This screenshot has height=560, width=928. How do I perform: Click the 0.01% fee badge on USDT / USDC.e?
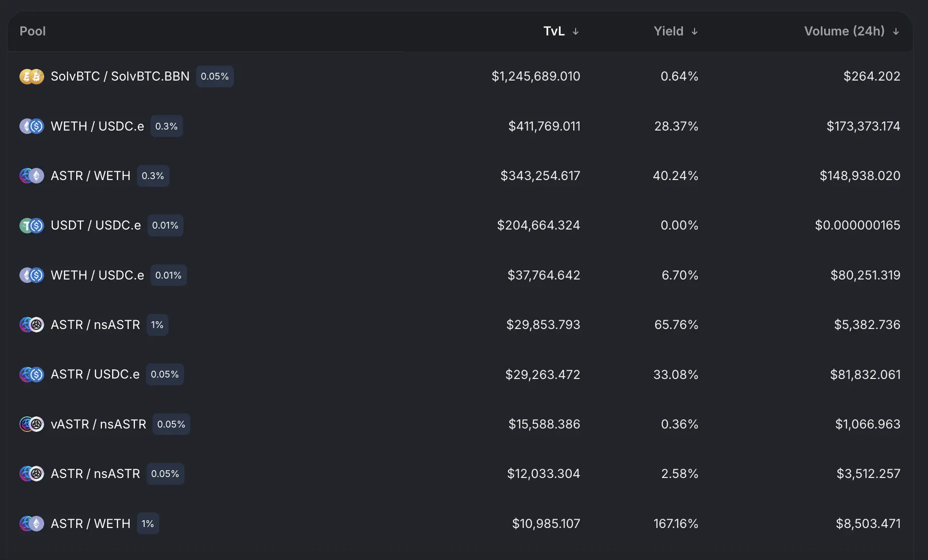click(165, 226)
